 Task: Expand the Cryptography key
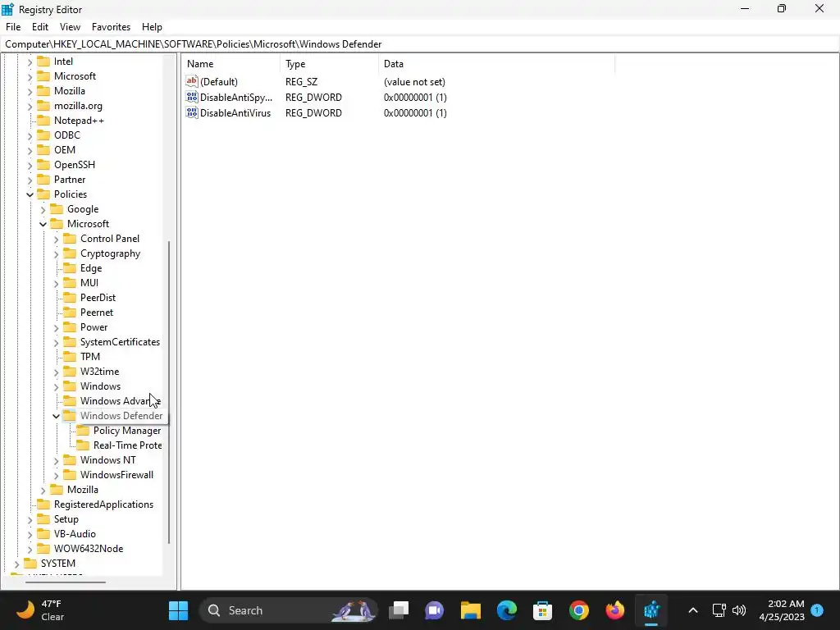[57, 254]
